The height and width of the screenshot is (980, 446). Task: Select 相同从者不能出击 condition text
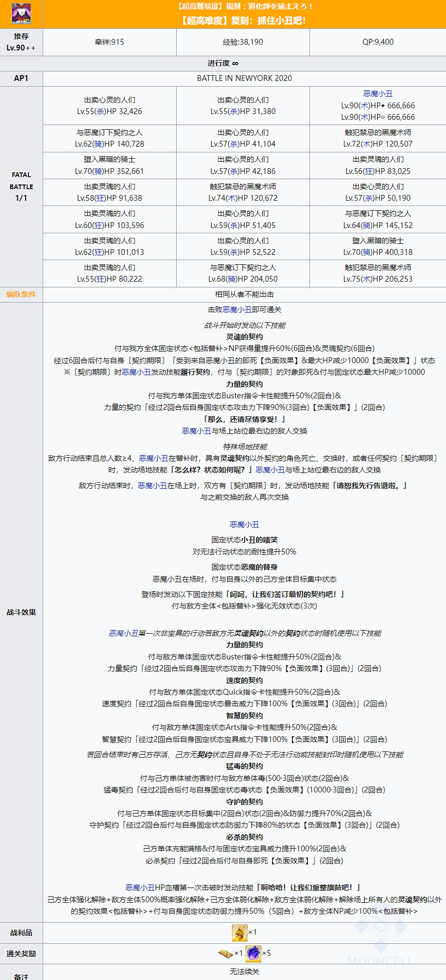tap(245, 294)
